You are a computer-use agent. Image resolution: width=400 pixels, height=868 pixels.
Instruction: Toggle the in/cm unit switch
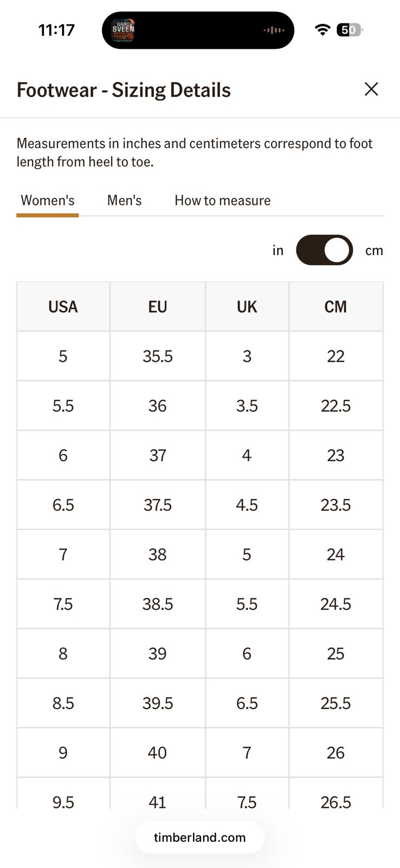(324, 250)
